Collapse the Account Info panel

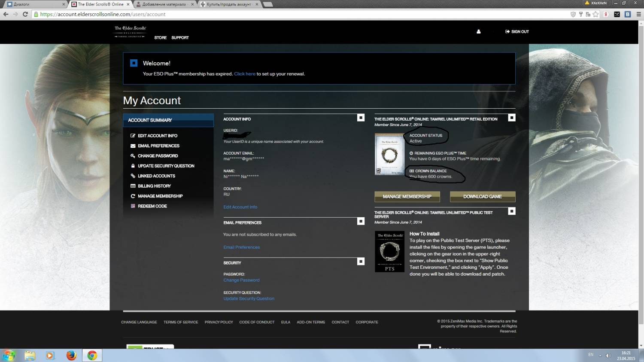361,118
